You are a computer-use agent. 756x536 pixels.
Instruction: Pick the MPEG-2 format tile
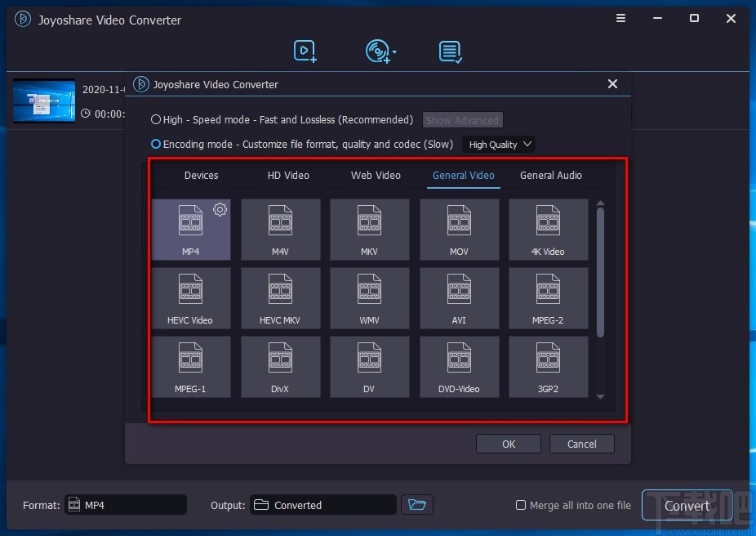coord(548,298)
